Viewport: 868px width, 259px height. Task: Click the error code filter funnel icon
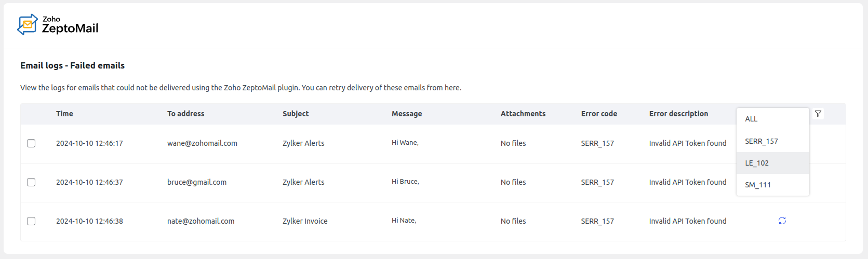tap(818, 114)
